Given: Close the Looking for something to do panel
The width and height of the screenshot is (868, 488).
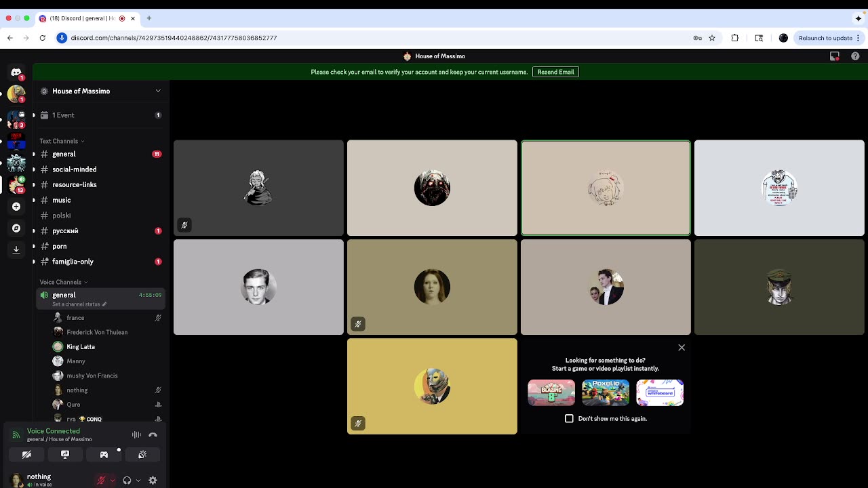Looking at the screenshot, I should tap(682, 348).
